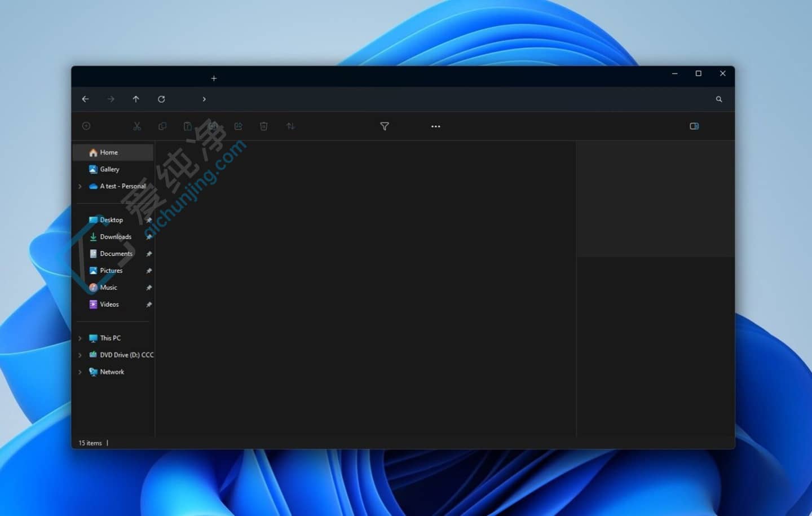Screen dimensions: 812x516
Task: Expand A test - Personal in the sidebar
Action: tap(79, 186)
